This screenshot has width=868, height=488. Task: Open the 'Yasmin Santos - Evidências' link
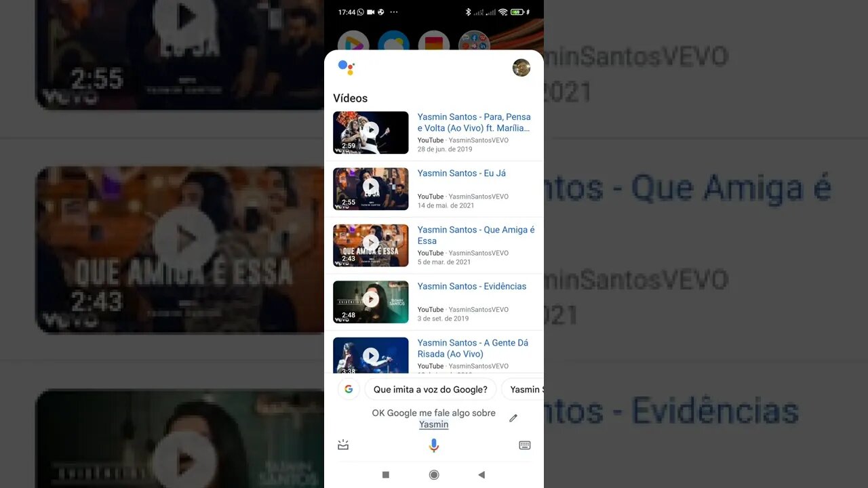(472, 286)
